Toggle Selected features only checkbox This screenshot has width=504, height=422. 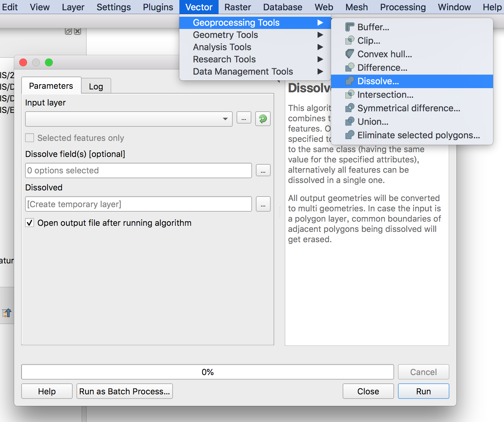(x=30, y=138)
